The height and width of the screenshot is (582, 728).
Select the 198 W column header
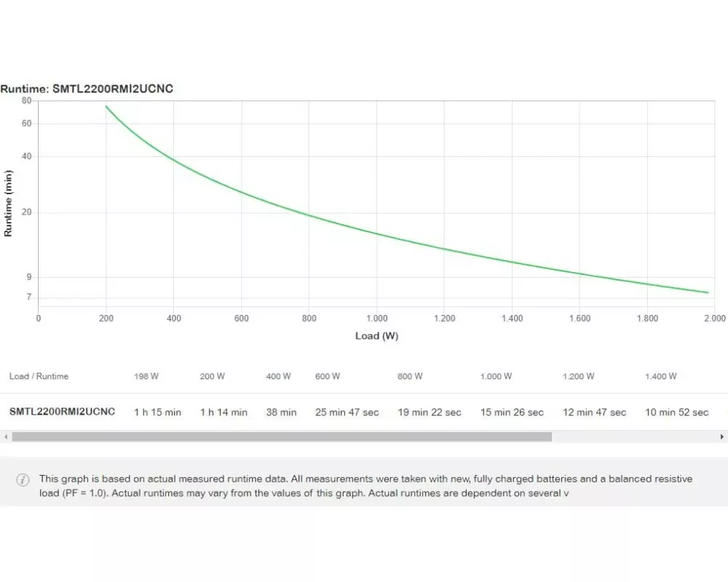click(146, 376)
